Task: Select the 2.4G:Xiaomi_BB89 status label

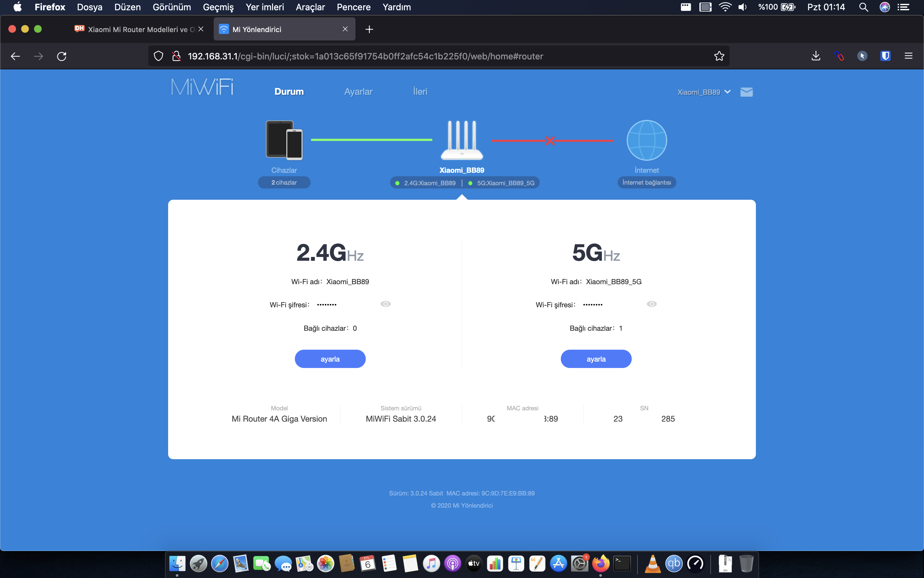Action: pos(430,183)
